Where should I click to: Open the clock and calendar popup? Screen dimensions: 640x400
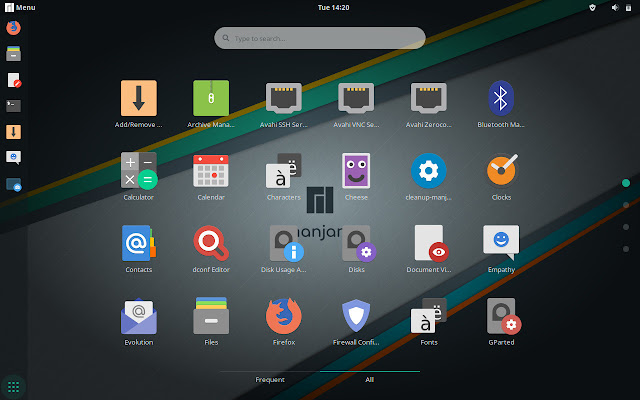[x=333, y=7]
